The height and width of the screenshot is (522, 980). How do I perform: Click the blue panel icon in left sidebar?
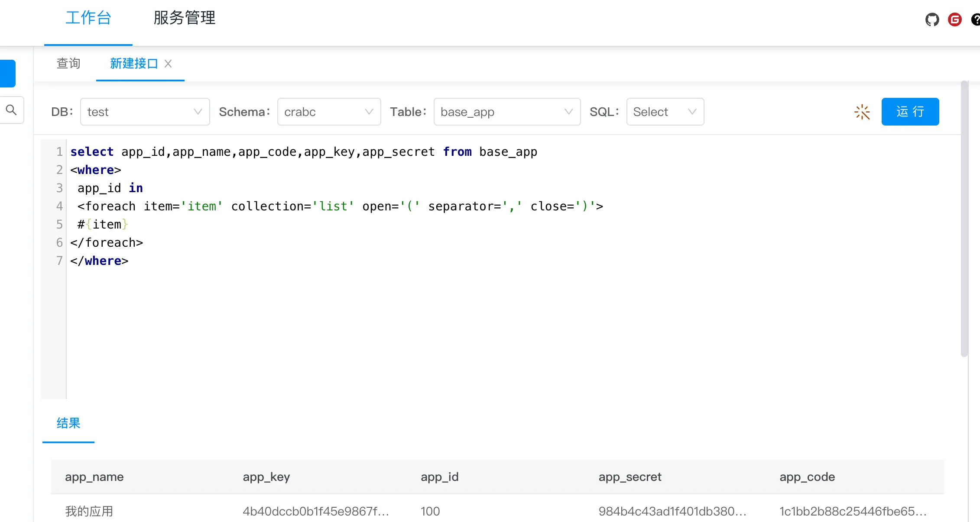(7, 73)
